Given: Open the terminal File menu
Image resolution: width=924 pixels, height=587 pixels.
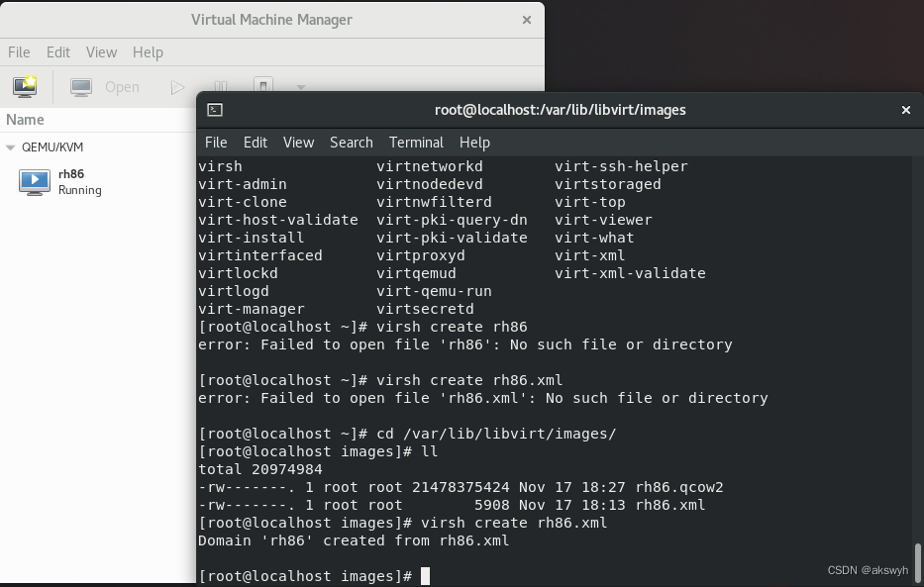Looking at the screenshot, I should coord(216,143).
